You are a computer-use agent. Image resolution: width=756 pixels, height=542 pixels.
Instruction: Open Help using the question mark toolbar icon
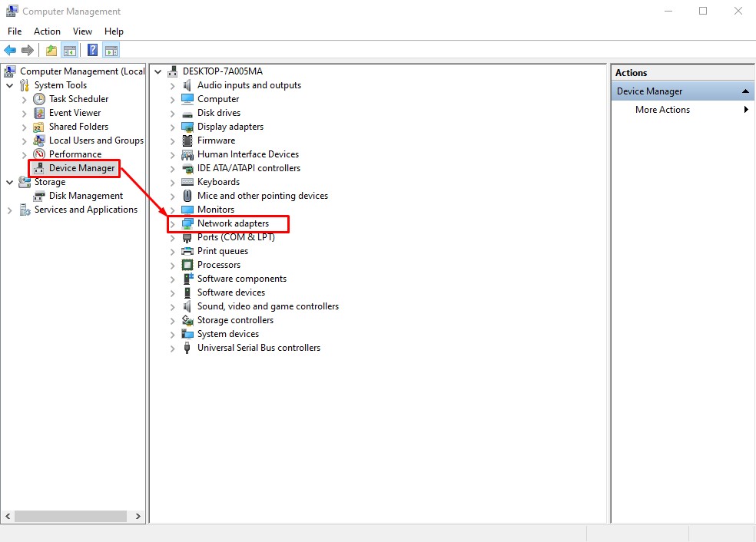(90, 49)
